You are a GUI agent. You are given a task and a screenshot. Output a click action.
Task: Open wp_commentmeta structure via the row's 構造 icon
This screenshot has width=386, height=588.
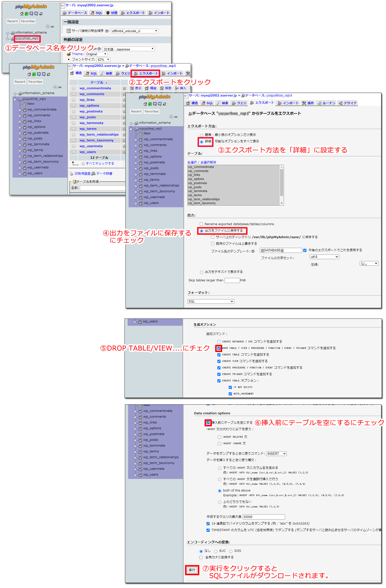pos(147,89)
